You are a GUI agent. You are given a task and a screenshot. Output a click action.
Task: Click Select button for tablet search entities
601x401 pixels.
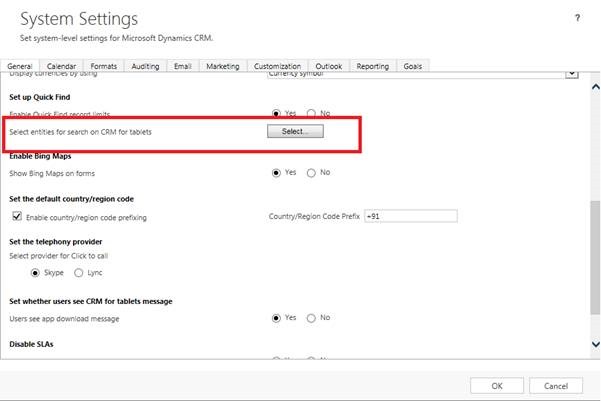[x=296, y=131]
